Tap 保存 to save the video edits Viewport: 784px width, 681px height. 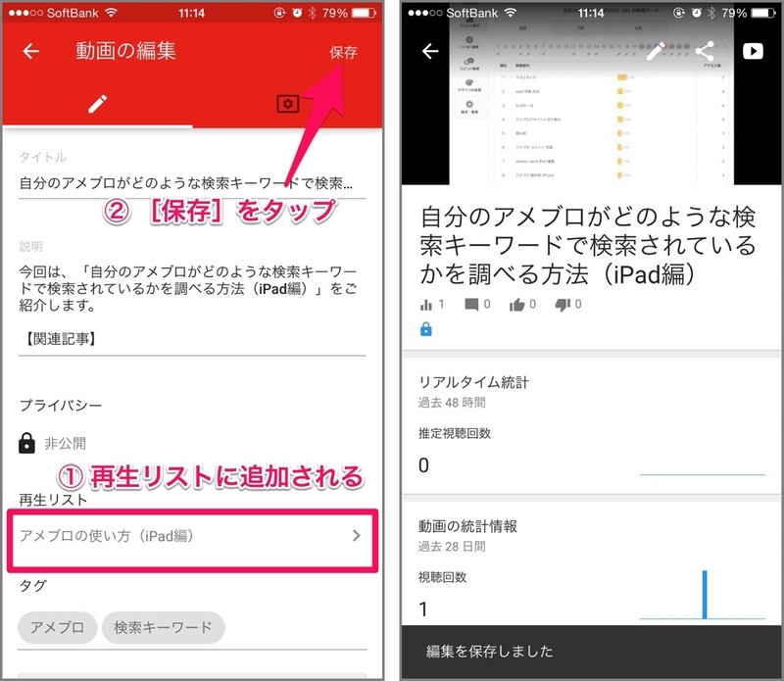(344, 52)
